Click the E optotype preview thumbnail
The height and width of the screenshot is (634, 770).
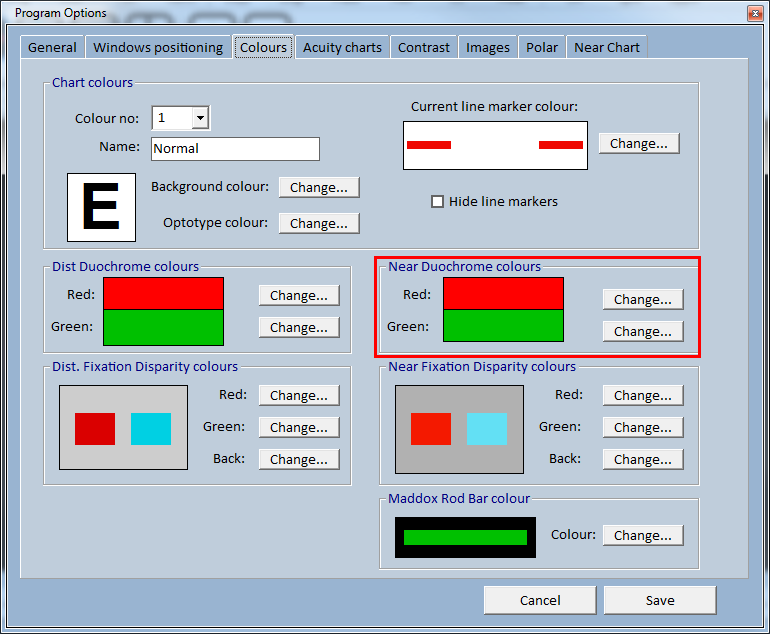click(101, 207)
